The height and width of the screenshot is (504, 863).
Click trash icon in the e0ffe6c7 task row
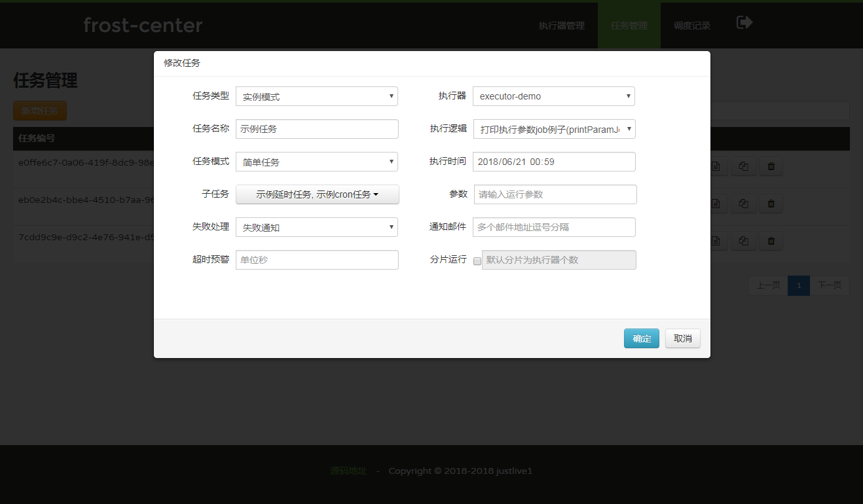point(771,167)
